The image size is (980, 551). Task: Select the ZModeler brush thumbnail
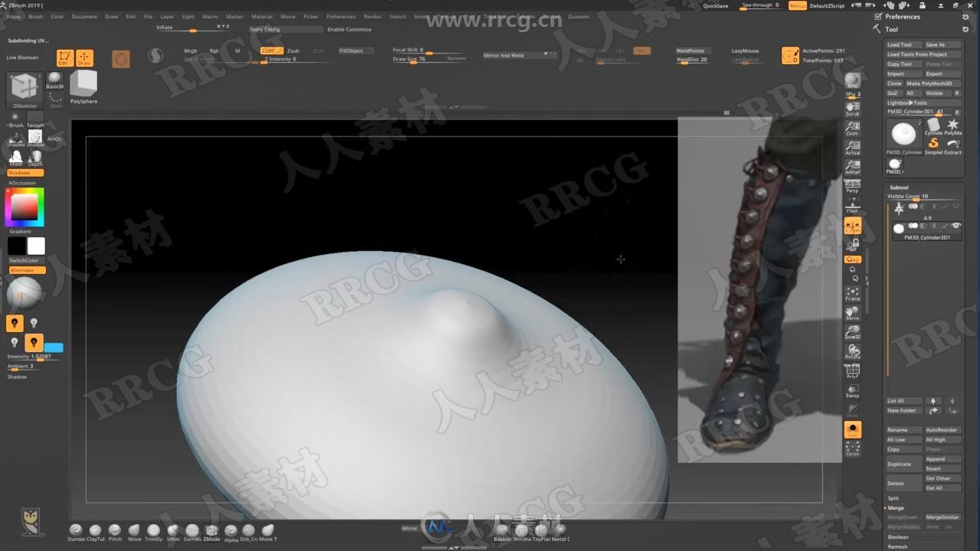(24, 90)
